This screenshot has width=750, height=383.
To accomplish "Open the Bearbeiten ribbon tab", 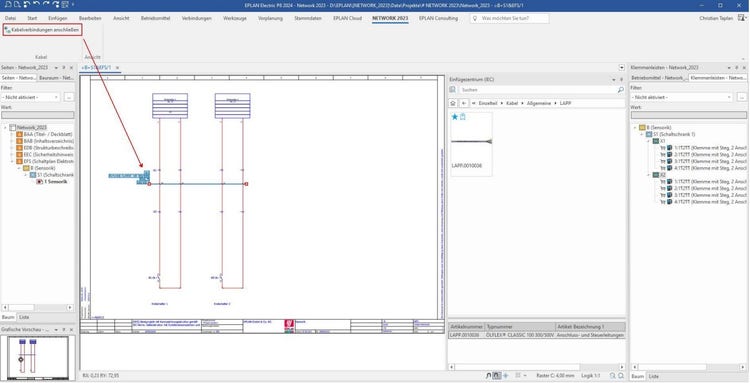I will click(90, 18).
